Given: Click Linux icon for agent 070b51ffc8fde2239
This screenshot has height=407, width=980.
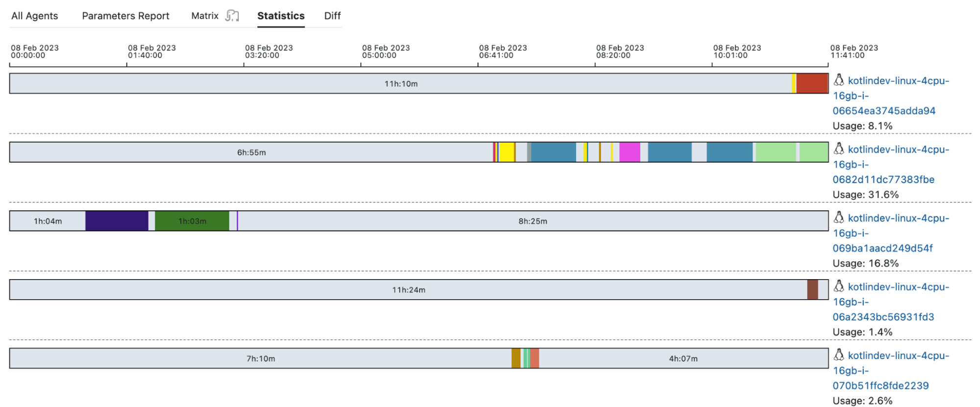Looking at the screenshot, I should tap(839, 355).
